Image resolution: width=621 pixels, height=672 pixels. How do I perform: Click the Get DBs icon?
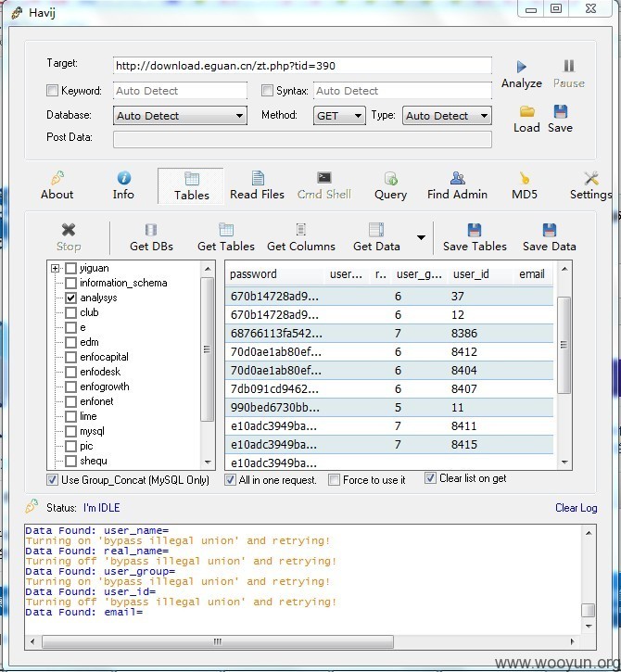click(151, 230)
